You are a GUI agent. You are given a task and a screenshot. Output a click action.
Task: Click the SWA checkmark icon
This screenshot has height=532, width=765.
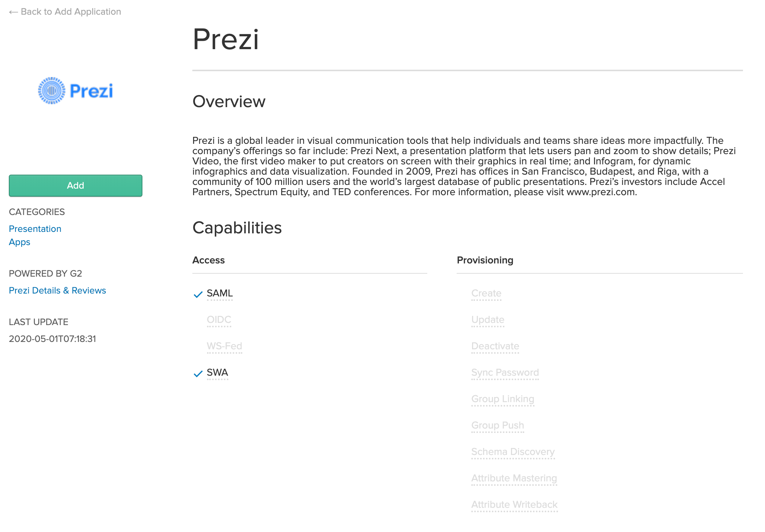tap(198, 374)
